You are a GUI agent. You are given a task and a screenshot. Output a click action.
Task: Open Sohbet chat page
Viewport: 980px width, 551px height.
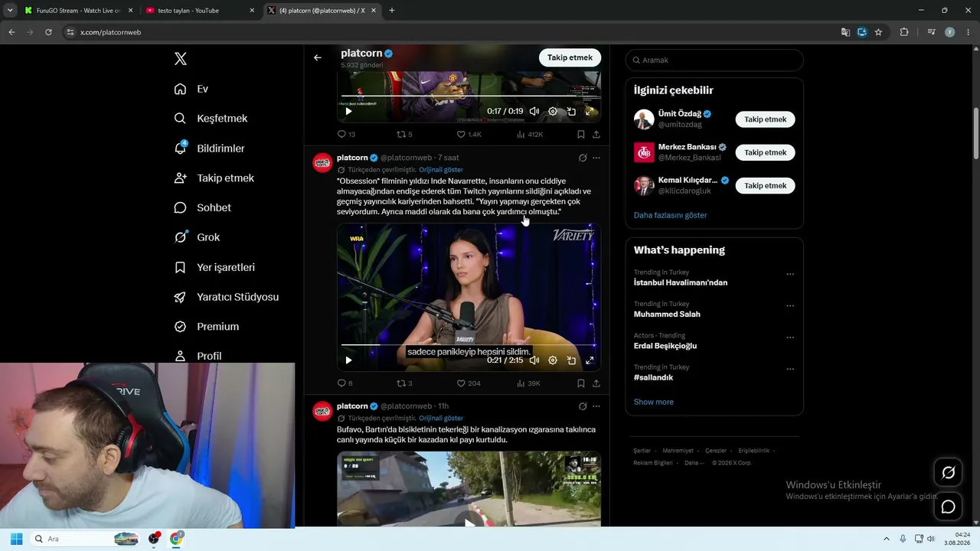(202, 207)
